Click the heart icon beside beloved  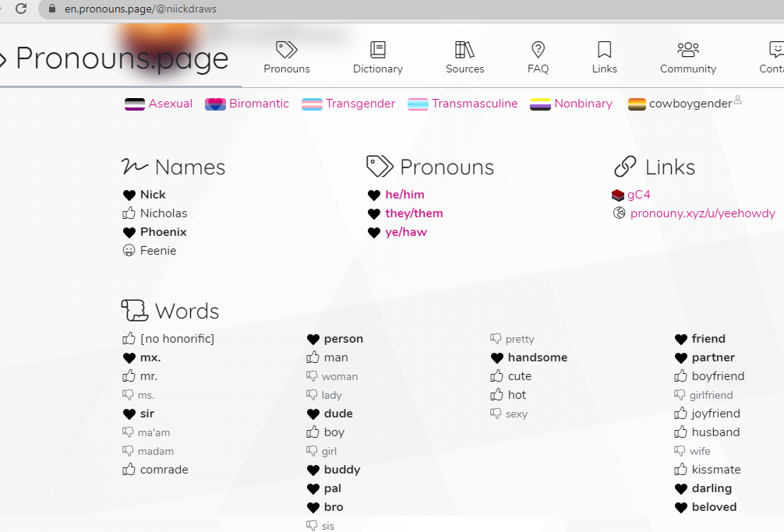pos(681,508)
